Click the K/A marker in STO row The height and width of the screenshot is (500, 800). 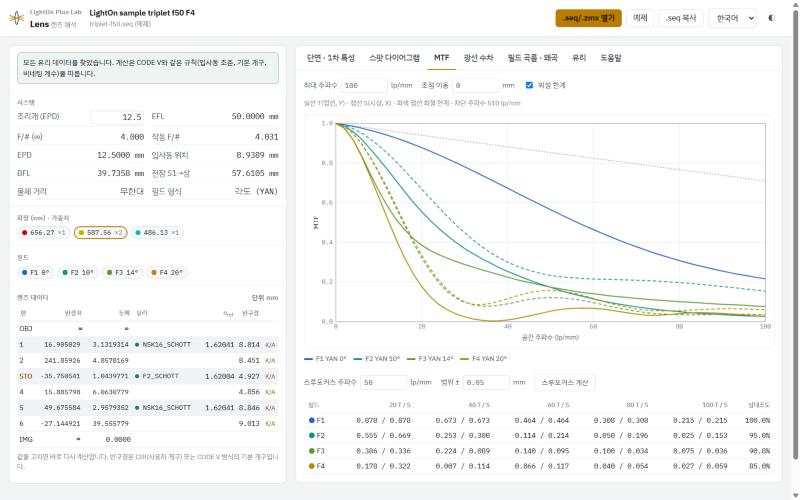[x=270, y=376]
